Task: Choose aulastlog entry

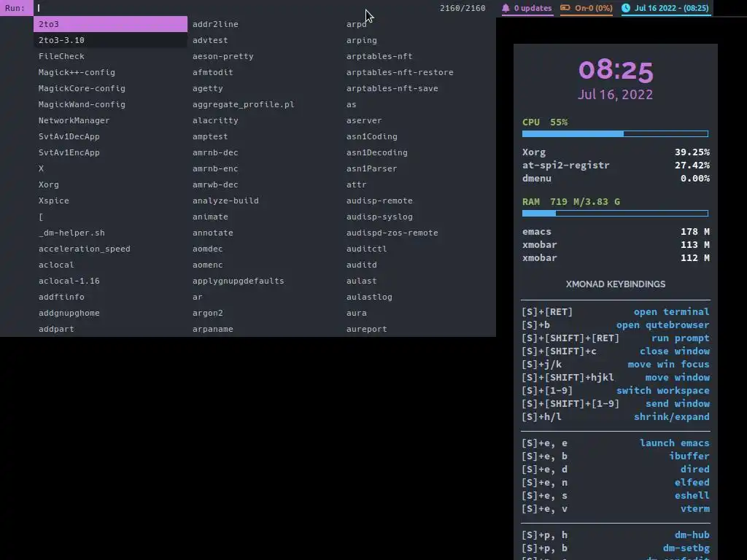Action: pyautogui.click(x=369, y=297)
